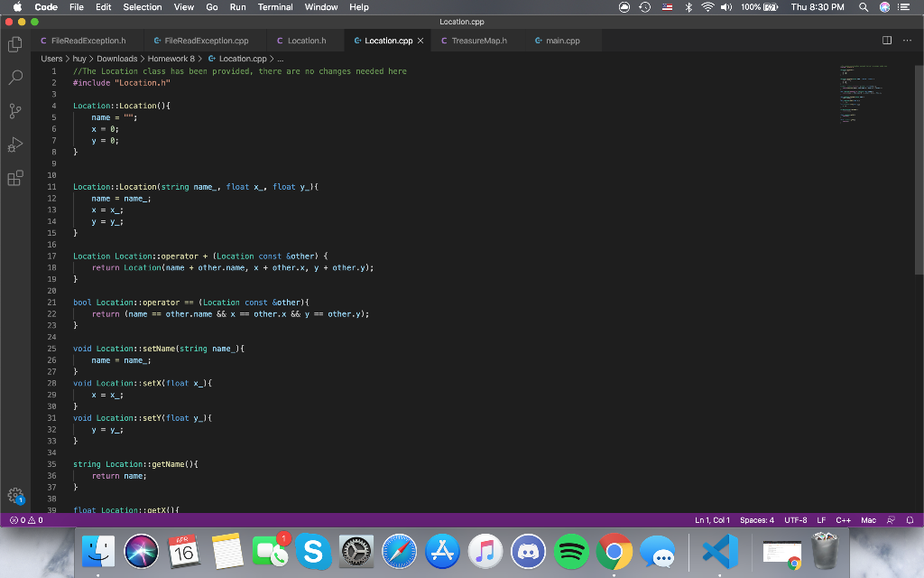Click the feedback icon in status bar
This screenshot has height=578, width=924.
pos(891,520)
